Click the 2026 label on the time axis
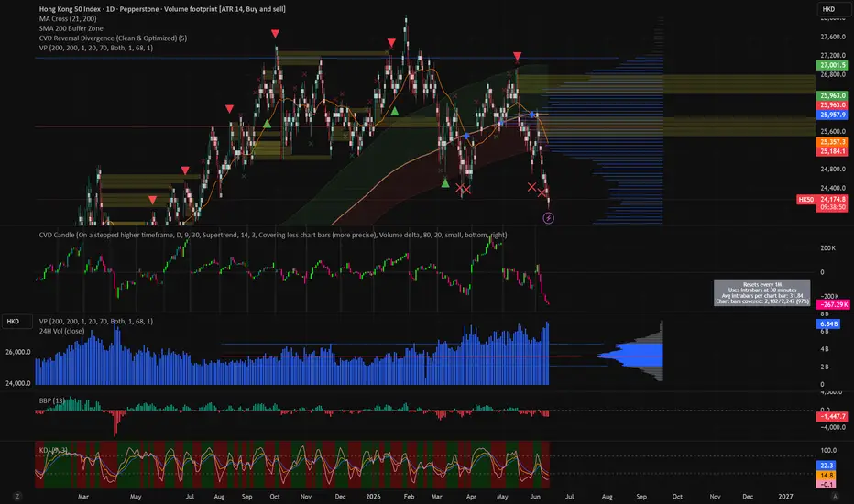 click(x=373, y=497)
